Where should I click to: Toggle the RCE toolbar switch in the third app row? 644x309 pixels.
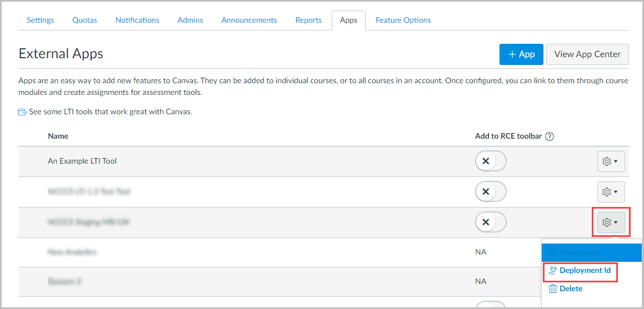point(491,222)
